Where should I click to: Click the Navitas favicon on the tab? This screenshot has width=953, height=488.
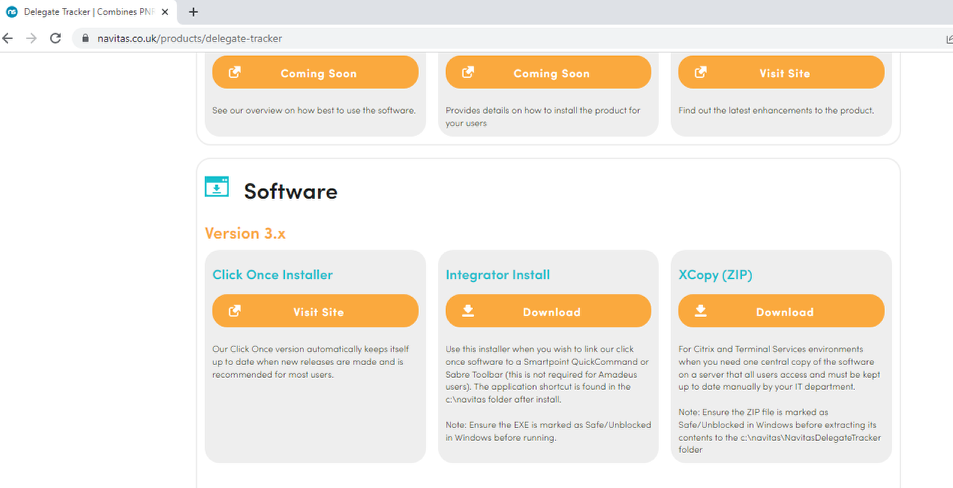12,12
